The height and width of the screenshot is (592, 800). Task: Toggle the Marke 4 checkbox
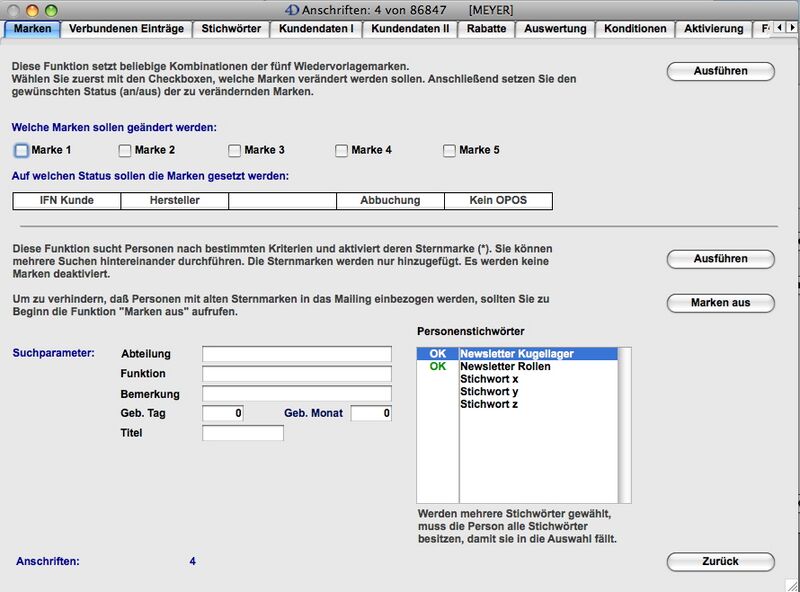(341, 151)
